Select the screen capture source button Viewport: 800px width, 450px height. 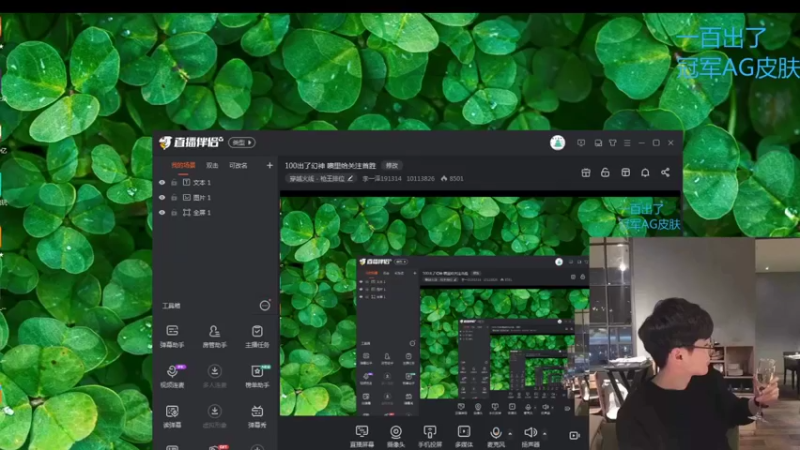(x=362, y=436)
